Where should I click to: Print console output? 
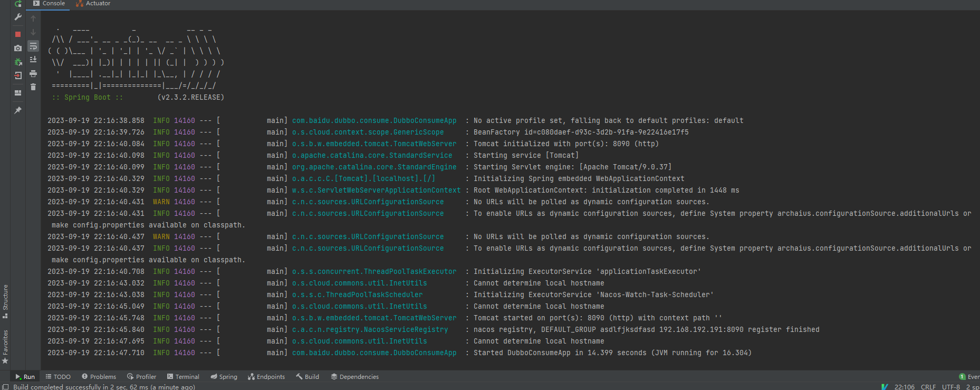tap(33, 73)
